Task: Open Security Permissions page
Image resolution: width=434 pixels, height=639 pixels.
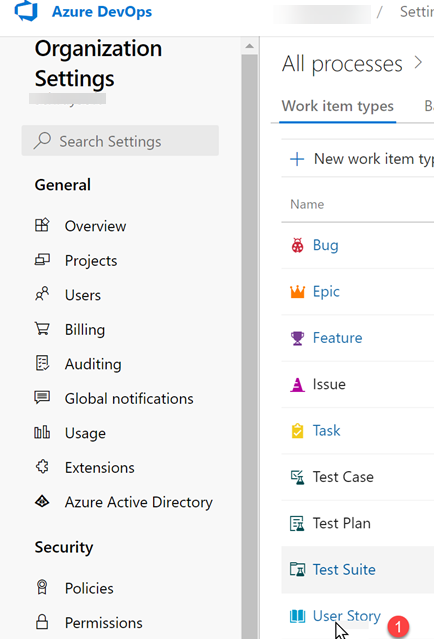Action: [104, 623]
